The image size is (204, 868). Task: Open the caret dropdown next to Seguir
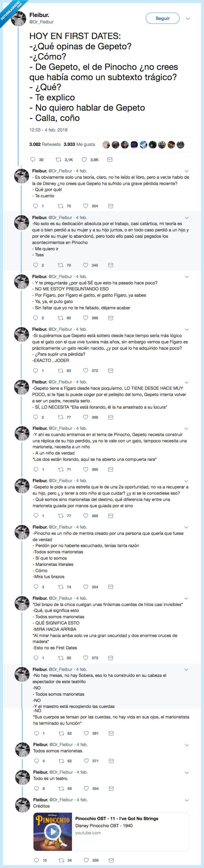pos(188,18)
